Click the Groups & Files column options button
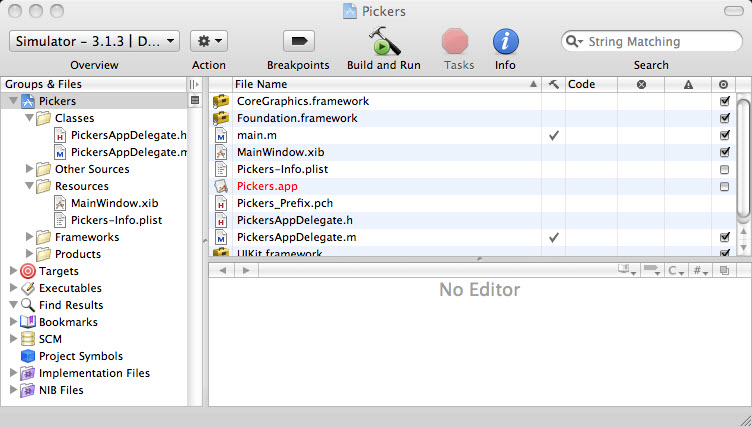Image resolution: width=752 pixels, height=427 pixels. [194, 84]
